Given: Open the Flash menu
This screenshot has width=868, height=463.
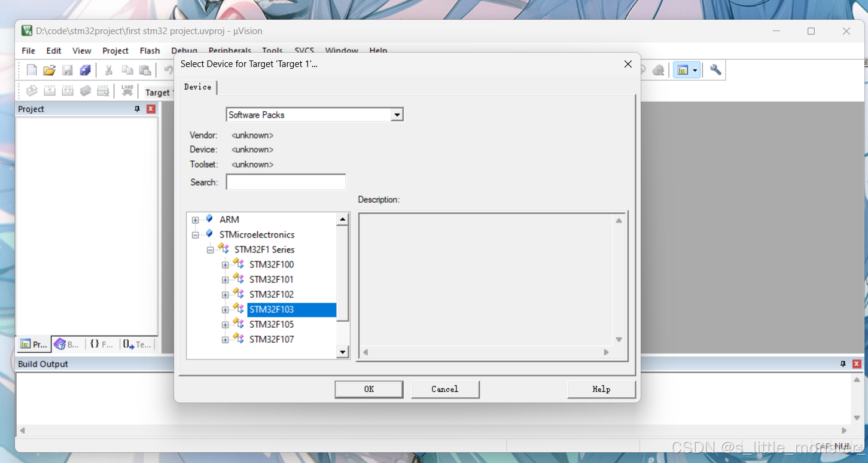Looking at the screenshot, I should coord(150,51).
